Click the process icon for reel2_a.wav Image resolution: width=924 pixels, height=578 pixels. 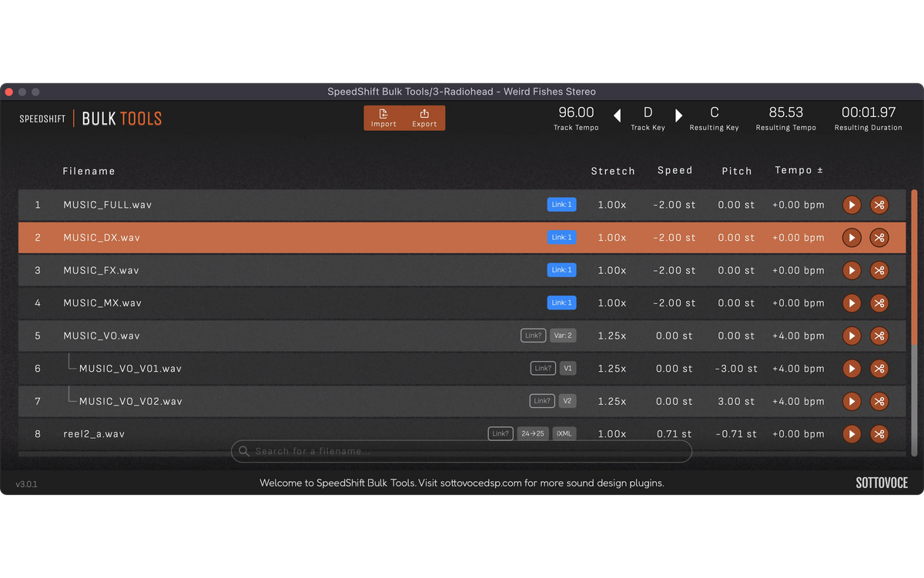pyautogui.click(x=879, y=434)
